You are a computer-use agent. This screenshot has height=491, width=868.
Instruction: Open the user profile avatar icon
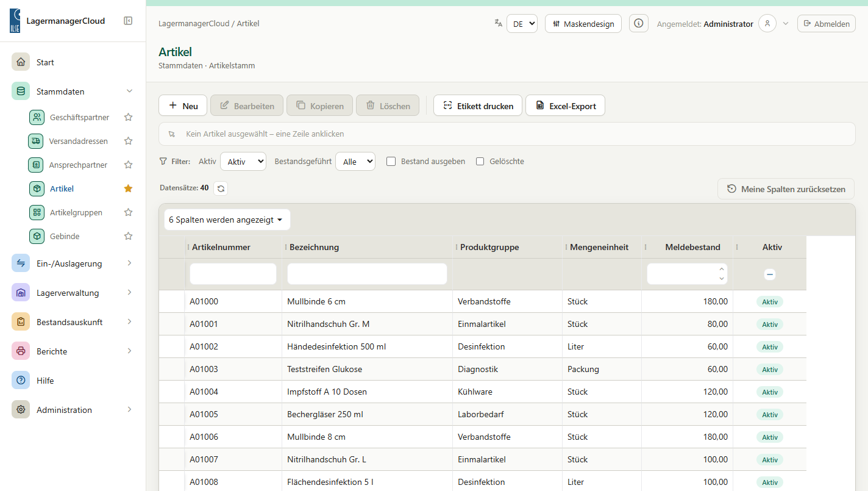(x=767, y=23)
